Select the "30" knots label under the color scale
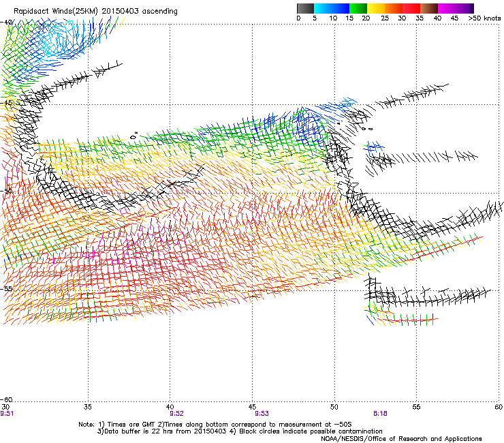The image size is (504, 443). click(402, 18)
